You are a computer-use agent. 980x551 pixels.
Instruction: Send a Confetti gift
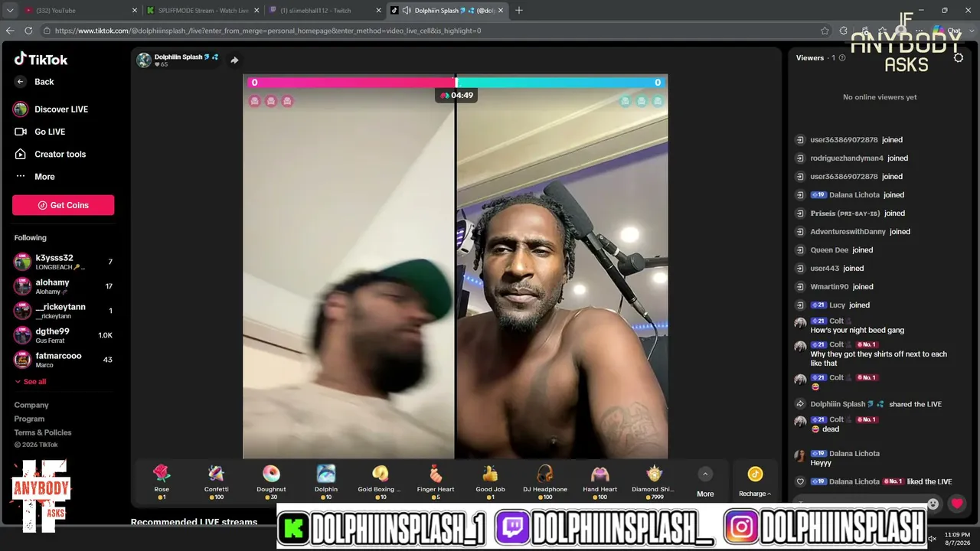pyautogui.click(x=217, y=481)
